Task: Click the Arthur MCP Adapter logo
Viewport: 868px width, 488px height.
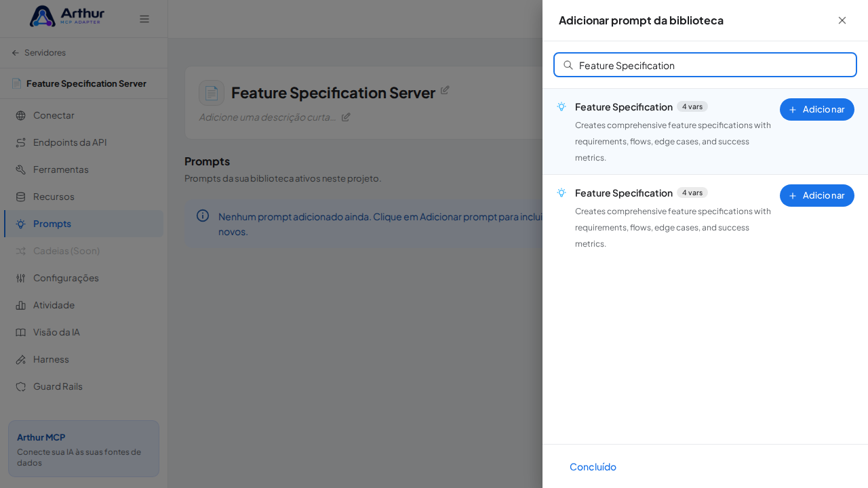Action: pyautogui.click(x=67, y=16)
